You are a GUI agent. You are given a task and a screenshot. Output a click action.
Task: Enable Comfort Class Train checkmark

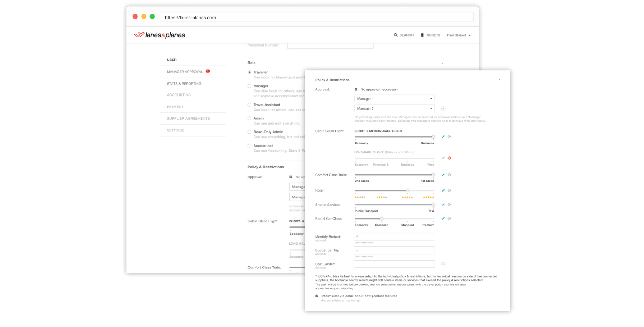point(443,175)
